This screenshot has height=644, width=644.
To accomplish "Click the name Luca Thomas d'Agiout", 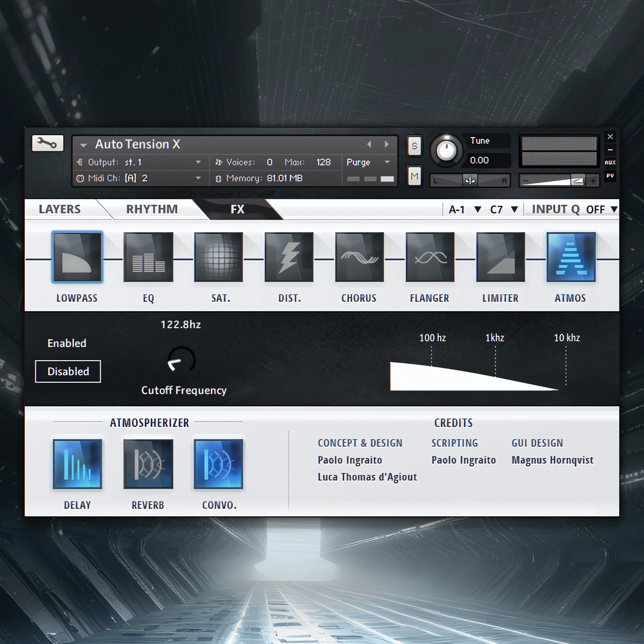I will (367, 477).
